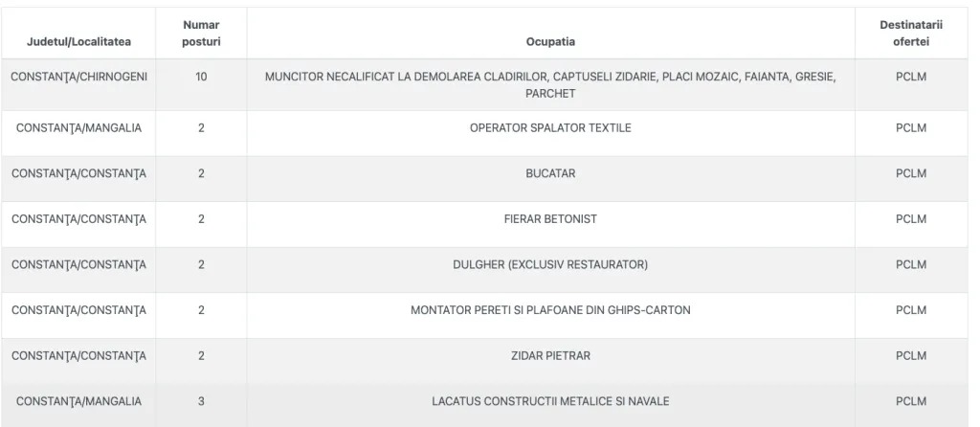
Task: Select PCLM in the ZIDAR PIETRAR row
Action: pos(911,356)
